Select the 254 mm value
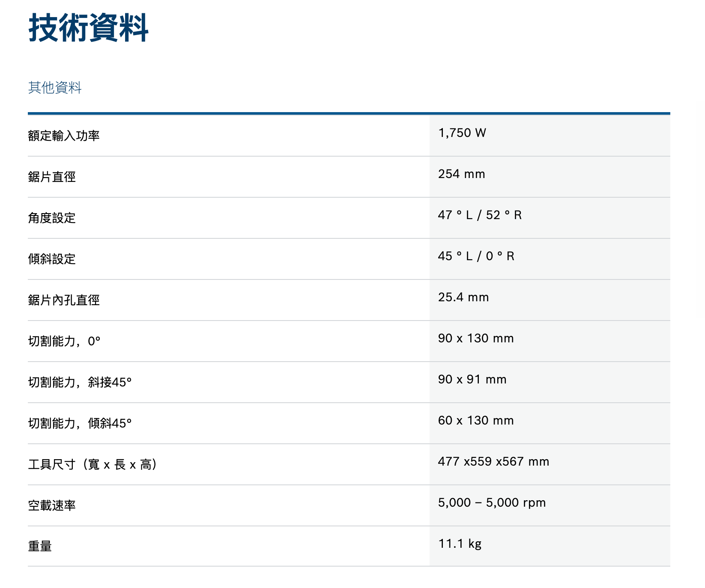This screenshot has width=705, height=588. pyautogui.click(x=462, y=174)
